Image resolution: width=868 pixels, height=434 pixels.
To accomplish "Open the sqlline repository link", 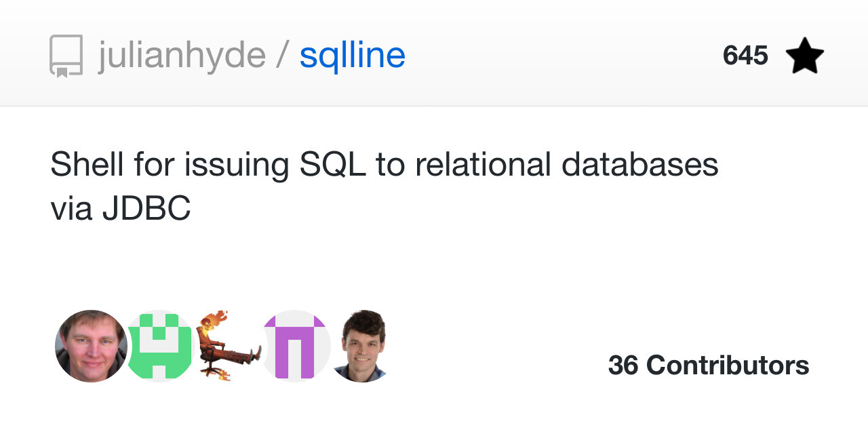I will point(352,56).
